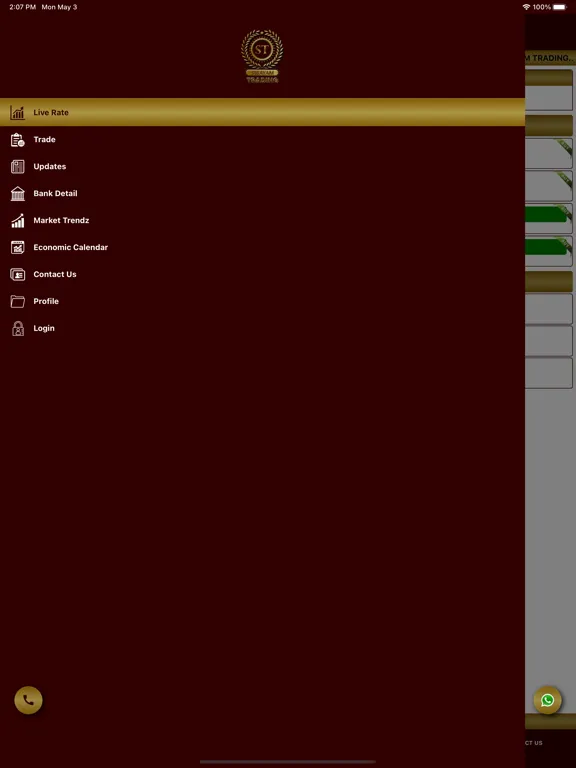Screen dimensions: 576x768
Task: Click the Login padlock icon
Action: click(18, 328)
